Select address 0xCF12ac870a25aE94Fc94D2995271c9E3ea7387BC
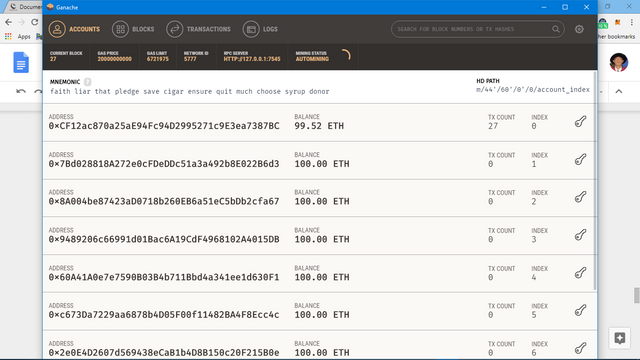 tap(164, 126)
